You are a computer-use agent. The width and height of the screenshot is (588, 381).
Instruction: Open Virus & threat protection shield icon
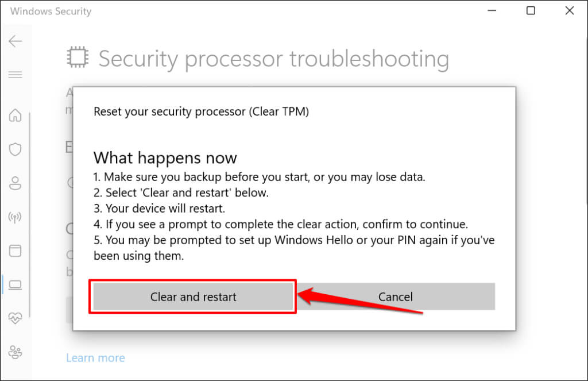click(15, 149)
